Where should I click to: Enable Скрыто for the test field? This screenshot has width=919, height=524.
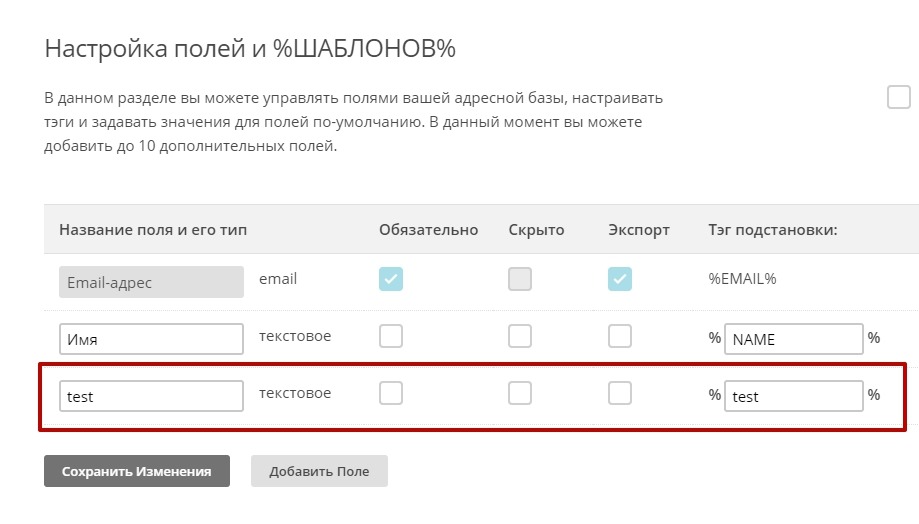coord(520,394)
